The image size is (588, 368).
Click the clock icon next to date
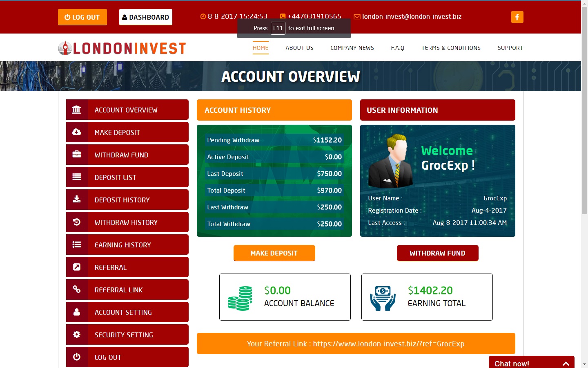(x=203, y=17)
